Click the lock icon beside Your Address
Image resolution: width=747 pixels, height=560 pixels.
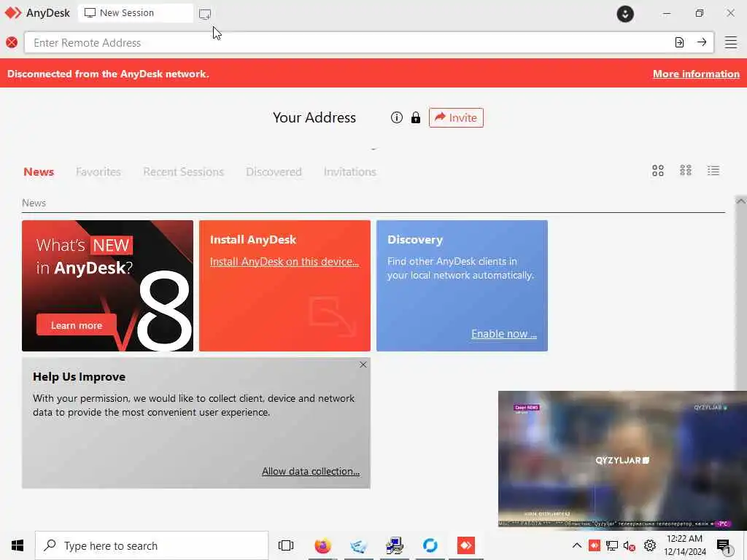pos(415,117)
